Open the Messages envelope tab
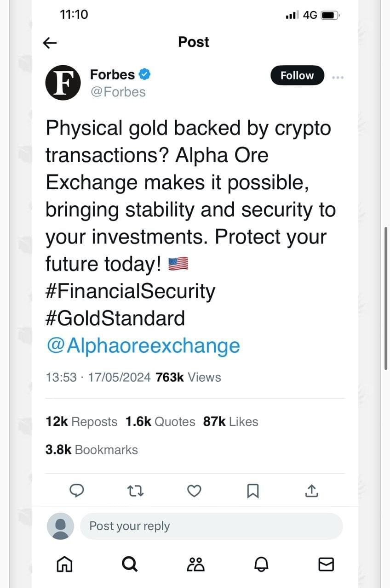Screen dimensions: 390x588 tap(326, 564)
